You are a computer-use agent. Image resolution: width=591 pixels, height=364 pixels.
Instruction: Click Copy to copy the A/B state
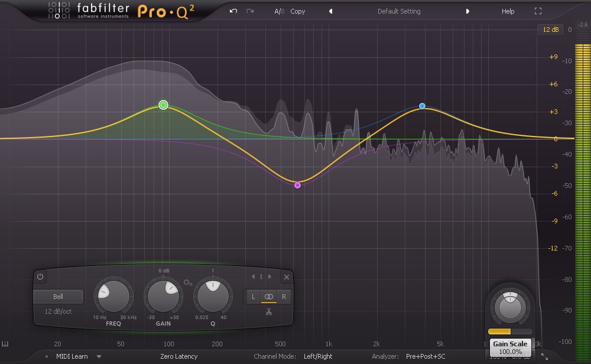pos(298,11)
